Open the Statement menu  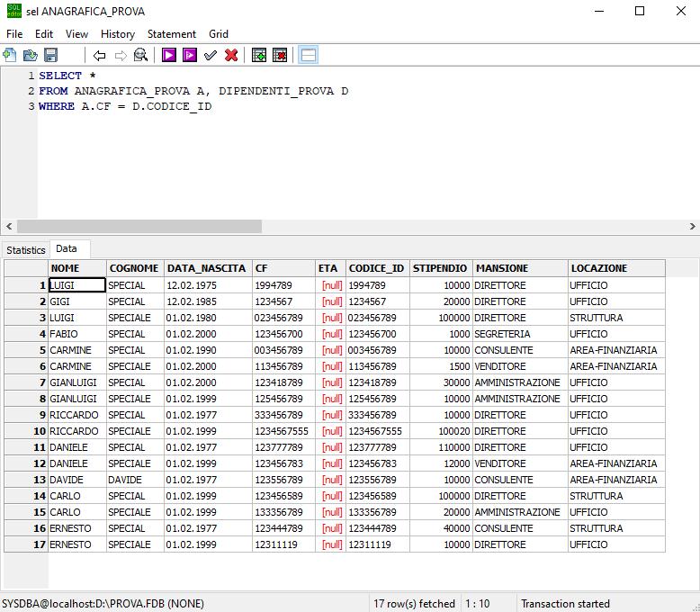tap(172, 34)
